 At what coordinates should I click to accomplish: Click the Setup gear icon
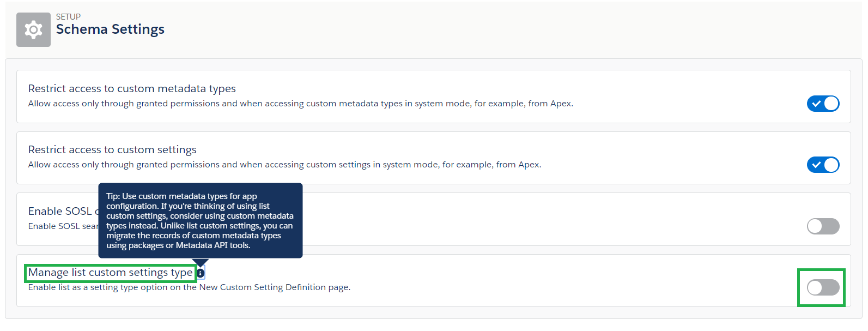tap(33, 29)
